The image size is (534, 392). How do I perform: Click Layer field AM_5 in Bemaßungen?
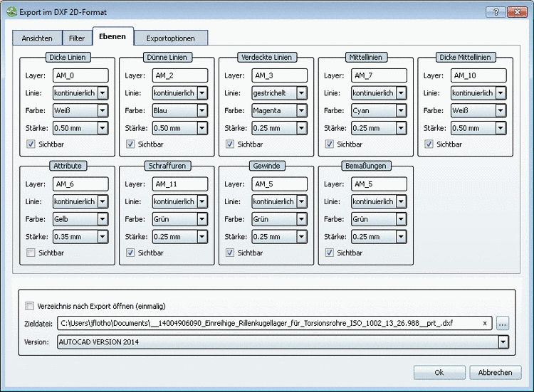(x=379, y=184)
